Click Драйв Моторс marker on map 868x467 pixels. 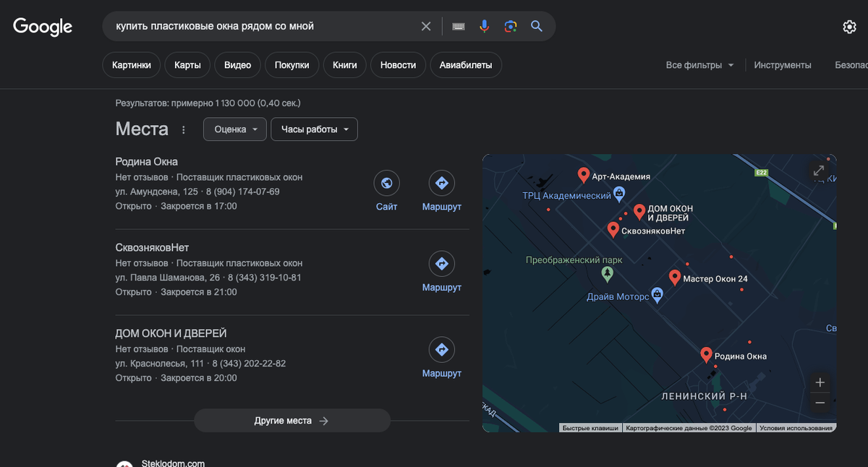[x=657, y=294]
